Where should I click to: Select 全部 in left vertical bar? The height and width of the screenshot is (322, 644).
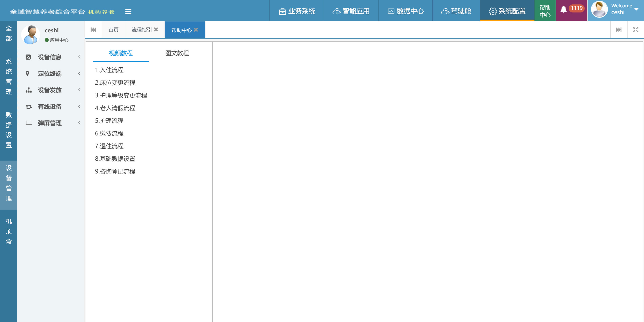pyautogui.click(x=8, y=34)
